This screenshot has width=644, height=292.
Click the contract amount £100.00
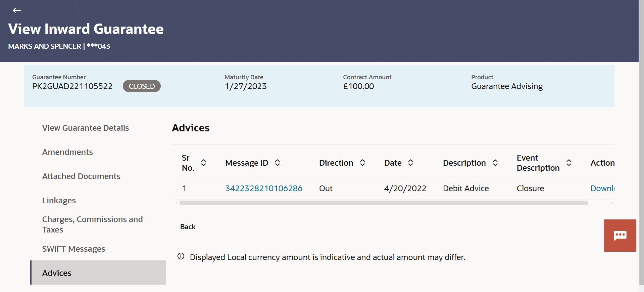tap(358, 86)
